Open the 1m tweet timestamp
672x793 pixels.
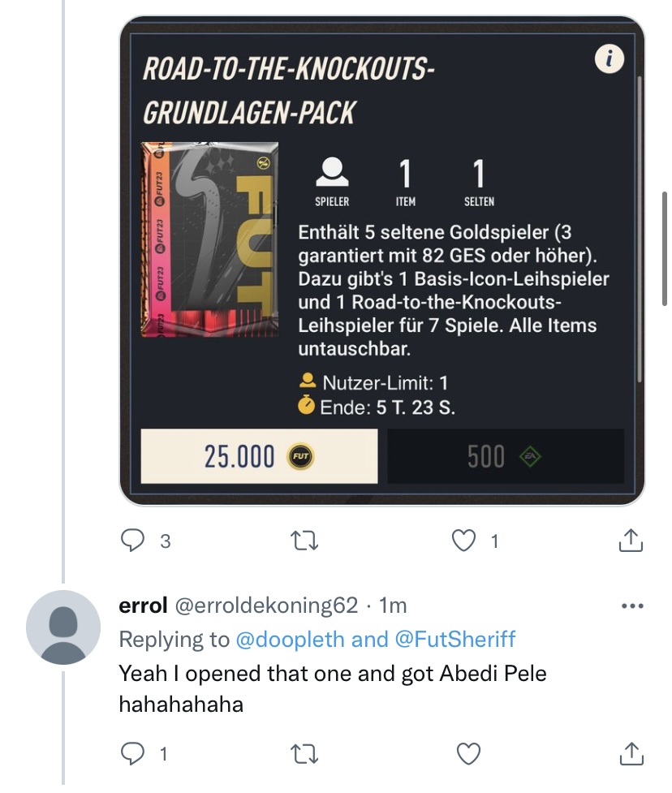[x=393, y=606]
